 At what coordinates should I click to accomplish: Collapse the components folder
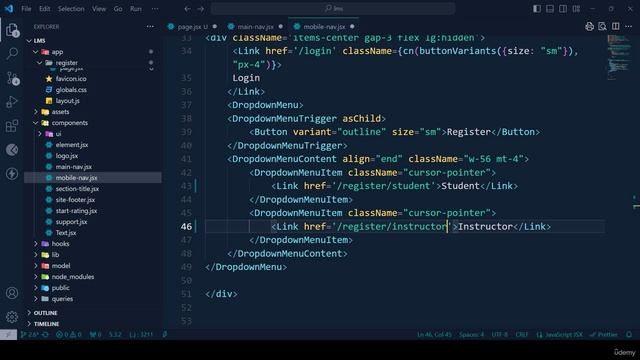(x=36, y=123)
